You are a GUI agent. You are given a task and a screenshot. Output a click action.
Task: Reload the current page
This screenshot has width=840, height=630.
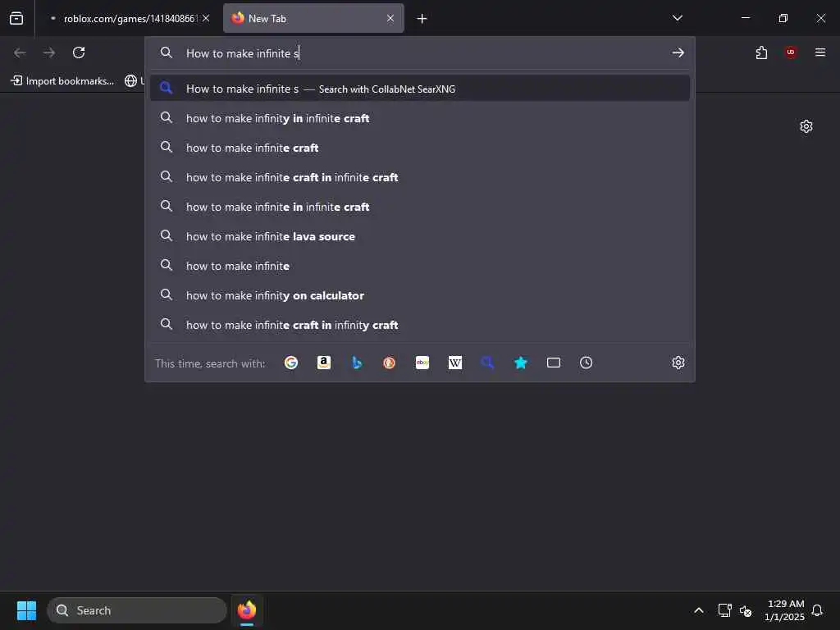pyautogui.click(x=79, y=52)
